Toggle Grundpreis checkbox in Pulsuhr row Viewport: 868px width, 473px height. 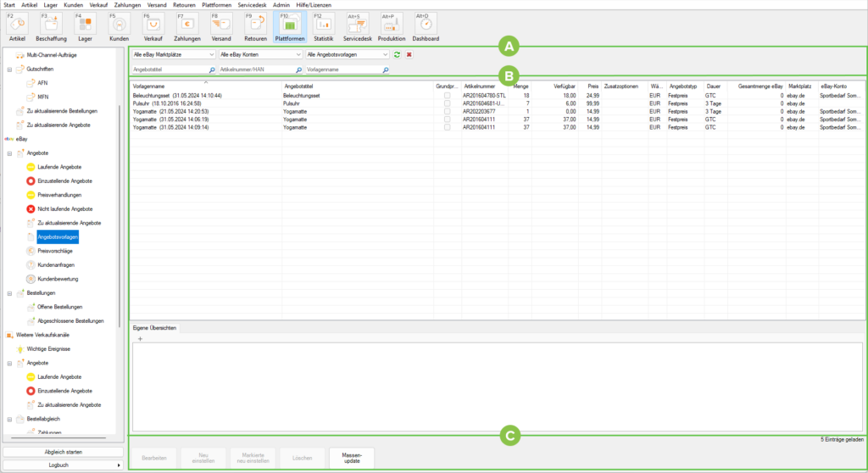point(447,103)
